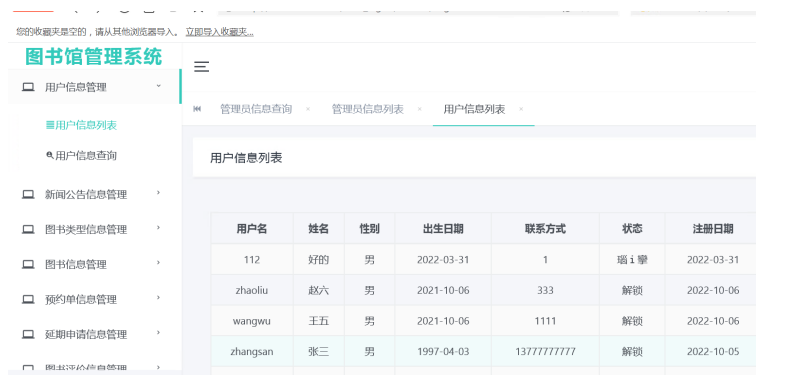796x377 pixels.
Task: Close the 用户信息列表 tab
Action: (521, 109)
